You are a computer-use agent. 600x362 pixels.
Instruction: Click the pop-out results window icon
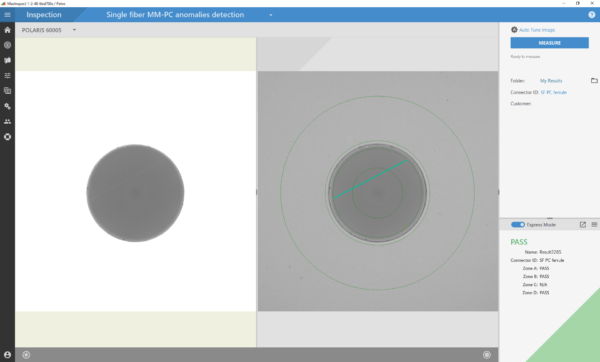point(583,225)
